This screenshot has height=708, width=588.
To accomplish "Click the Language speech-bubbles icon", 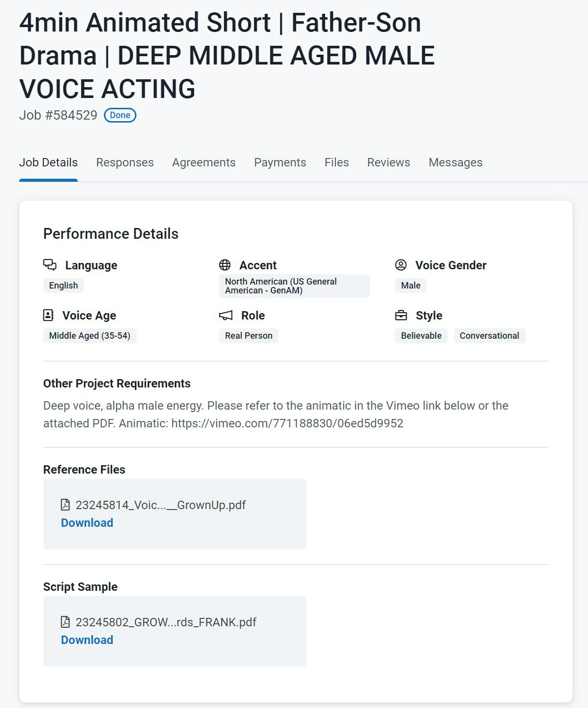I will [x=50, y=265].
